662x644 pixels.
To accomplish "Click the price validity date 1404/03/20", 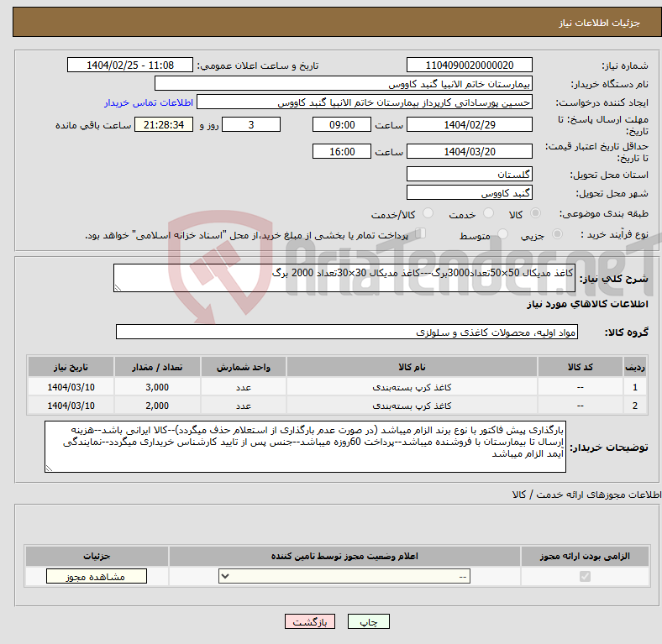I will 469,151.
